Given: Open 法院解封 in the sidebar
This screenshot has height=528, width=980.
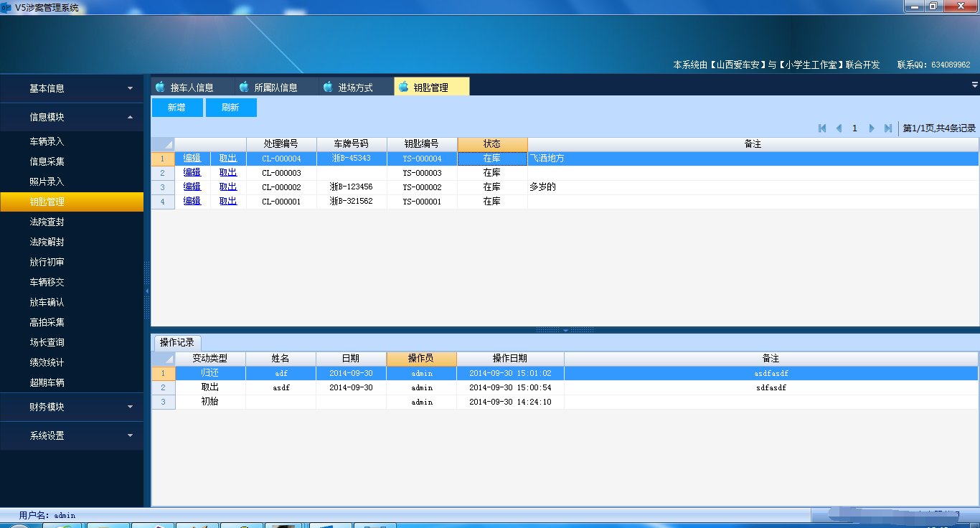Looking at the screenshot, I should pos(72,242).
